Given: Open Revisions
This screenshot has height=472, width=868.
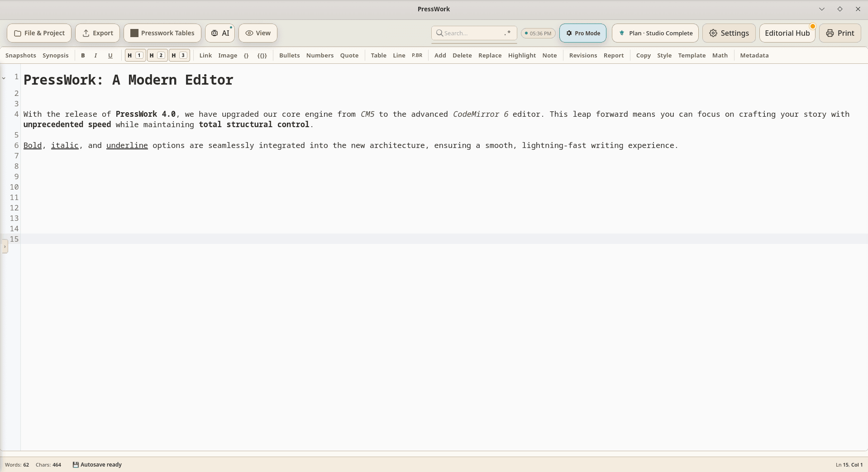Looking at the screenshot, I should (583, 55).
